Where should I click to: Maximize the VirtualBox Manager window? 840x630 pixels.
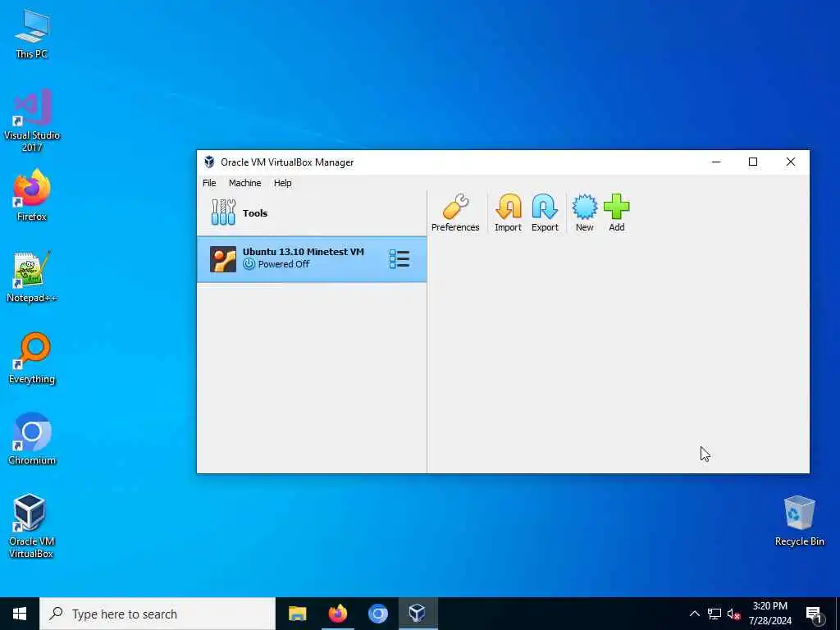(x=753, y=162)
